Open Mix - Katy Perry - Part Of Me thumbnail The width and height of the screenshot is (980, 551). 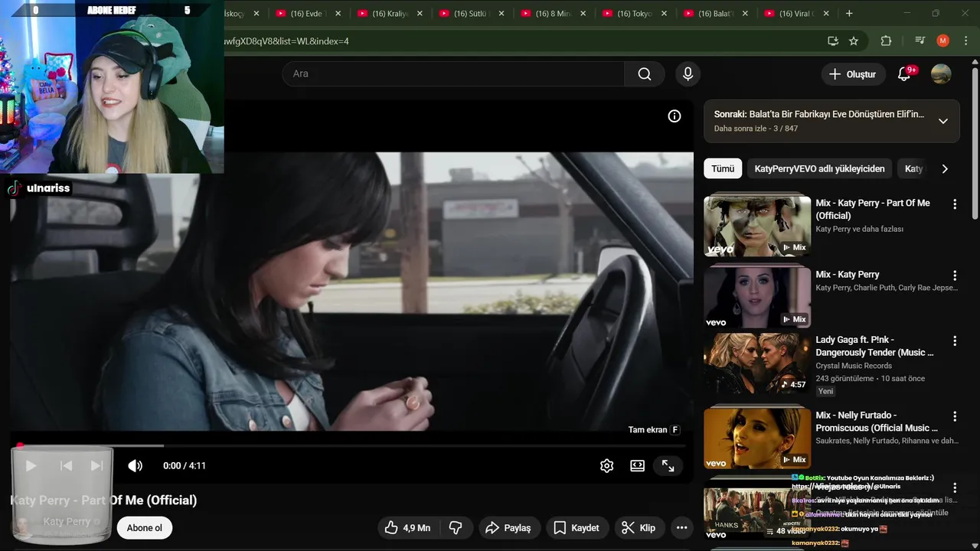click(757, 225)
